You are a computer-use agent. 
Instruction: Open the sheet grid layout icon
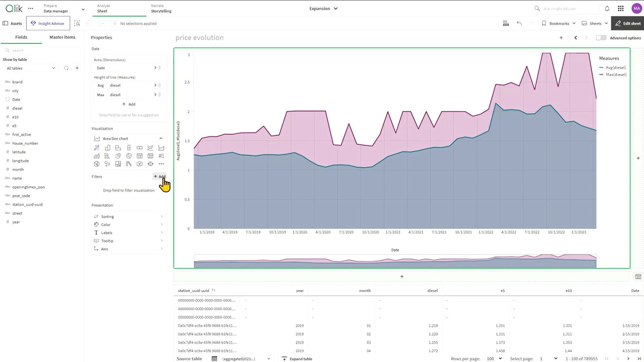tap(506, 23)
